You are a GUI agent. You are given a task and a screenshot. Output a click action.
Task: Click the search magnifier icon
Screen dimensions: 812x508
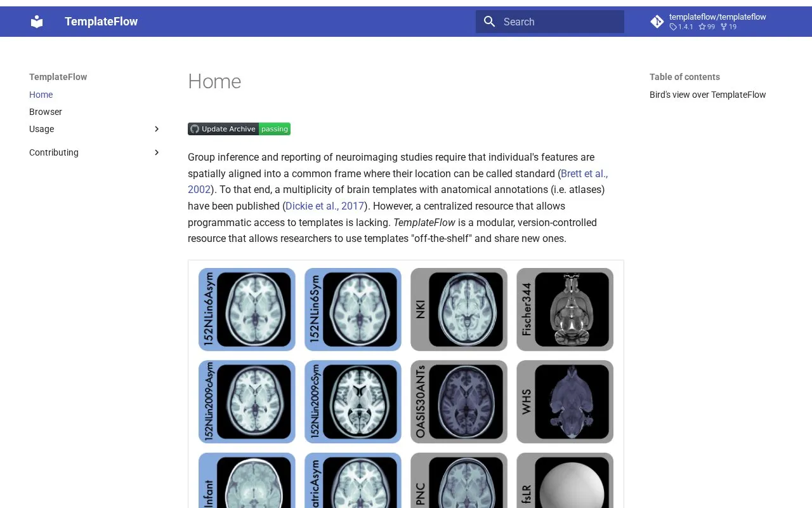[489, 22]
